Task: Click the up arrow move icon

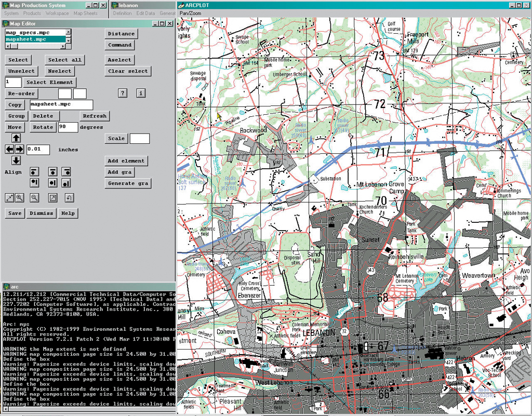Action: [x=16, y=138]
